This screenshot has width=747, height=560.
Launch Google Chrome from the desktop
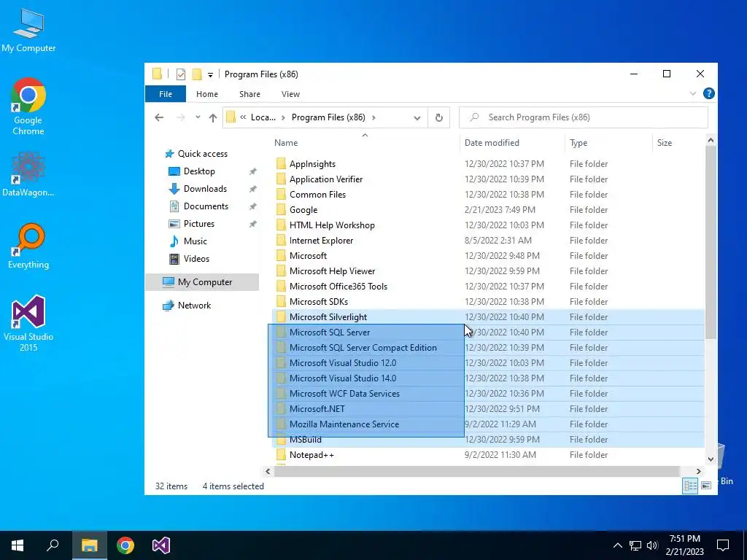(28, 106)
